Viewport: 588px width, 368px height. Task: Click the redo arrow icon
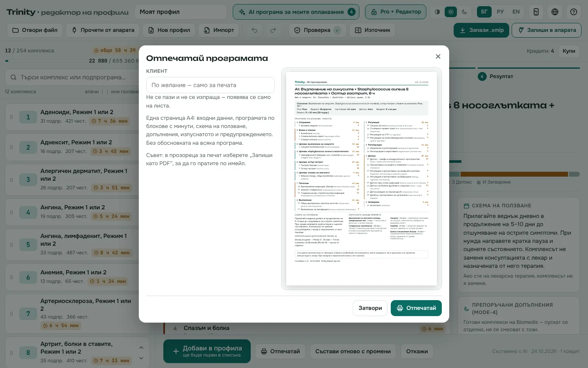(x=273, y=30)
